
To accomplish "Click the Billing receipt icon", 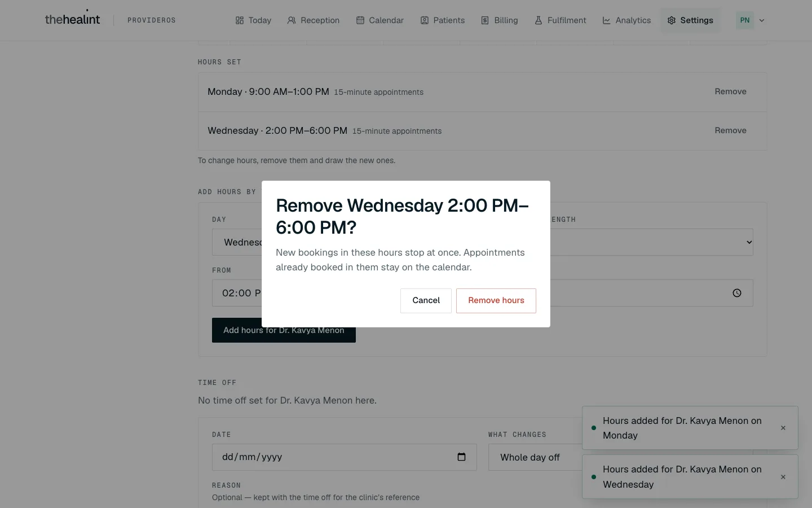I will click(485, 20).
